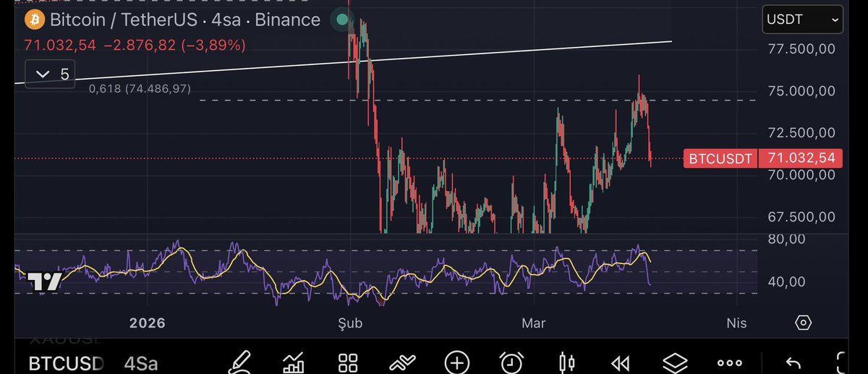This screenshot has height=374, width=868.
Task: Change the 4Sa interval in toolbar
Action: [x=142, y=362]
